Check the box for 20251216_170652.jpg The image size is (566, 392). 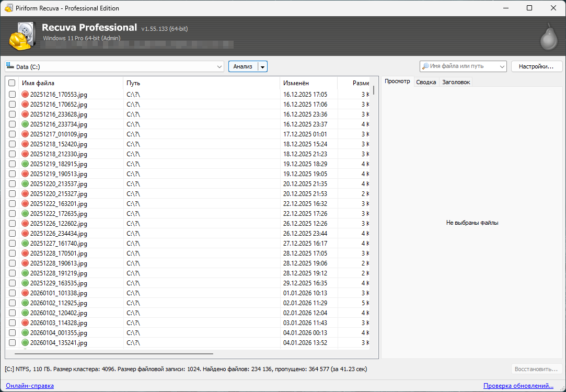pos(12,105)
